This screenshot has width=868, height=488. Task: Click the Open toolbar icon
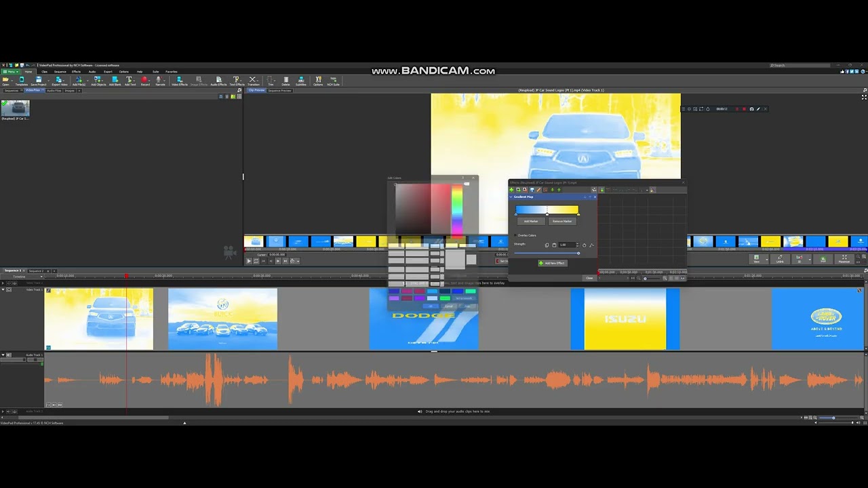[5, 80]
